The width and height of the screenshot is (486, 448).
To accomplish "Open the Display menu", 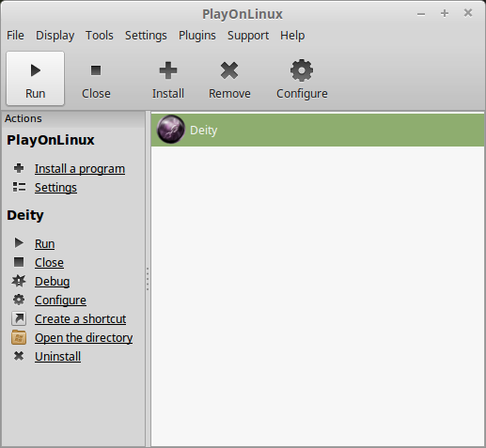I will point(55,36).
